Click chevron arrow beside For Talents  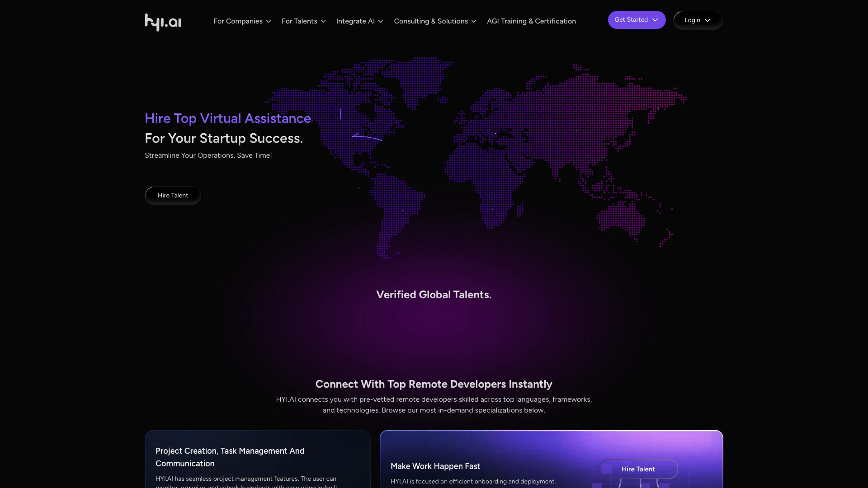tap(323, 21)
